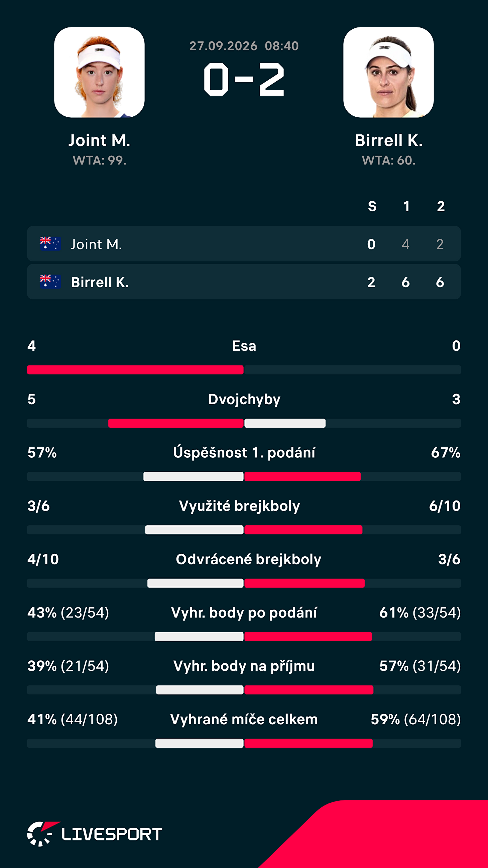Click the 0-2 match score

(x=244, y=80)
